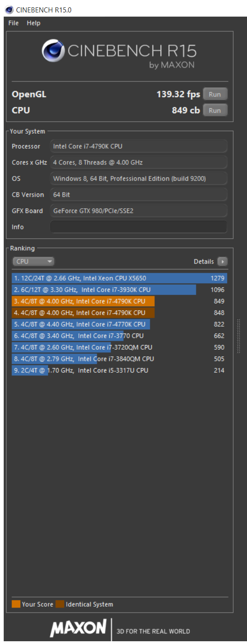Open the CPU ranking dropdown
247x644 pixels.
[x=33, y=261]
